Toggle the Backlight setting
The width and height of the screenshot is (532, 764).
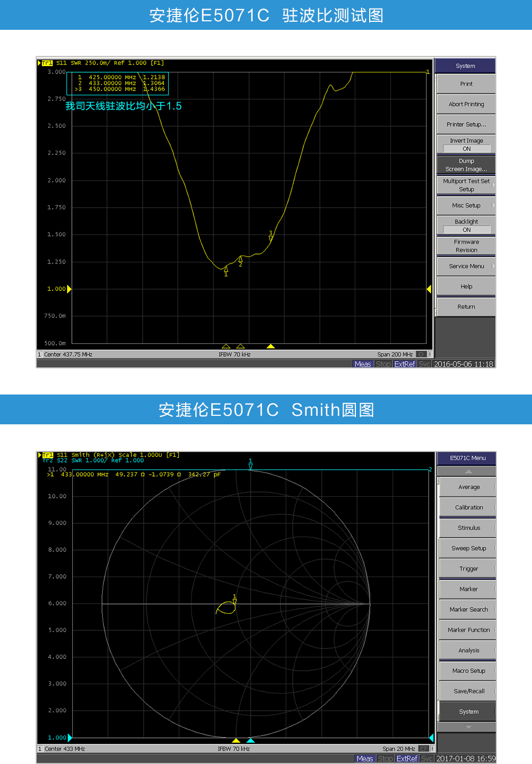465,225
